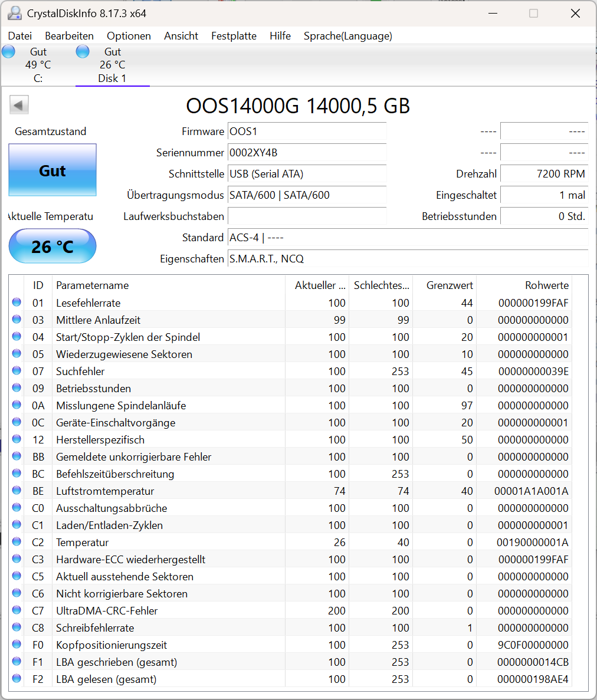Click status dot of Nicht korrigierbare Sektoren row

pyautogui.click(x=17, y=593)
